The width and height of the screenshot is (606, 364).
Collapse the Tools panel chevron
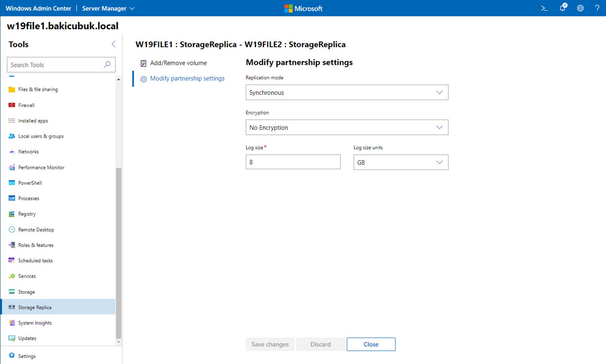point(113,44)
